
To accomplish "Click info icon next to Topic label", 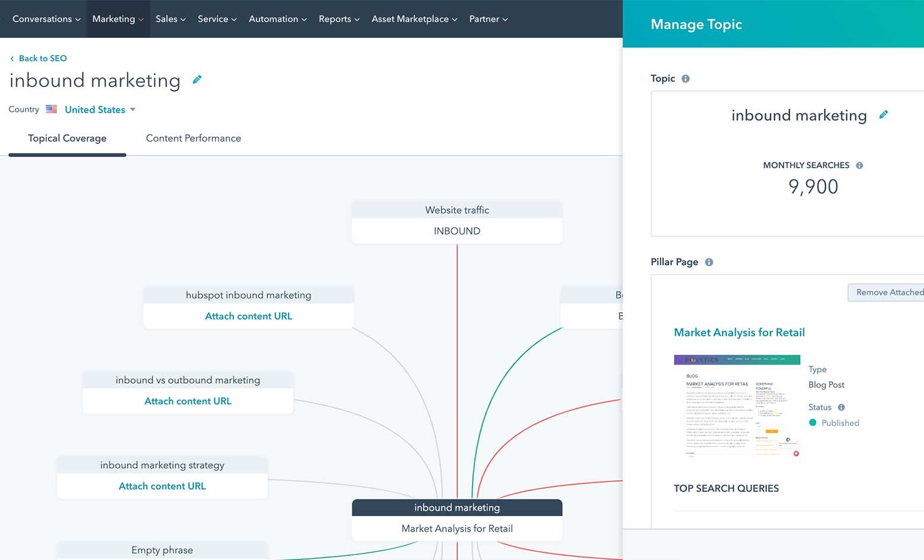I will click(685, 79).
